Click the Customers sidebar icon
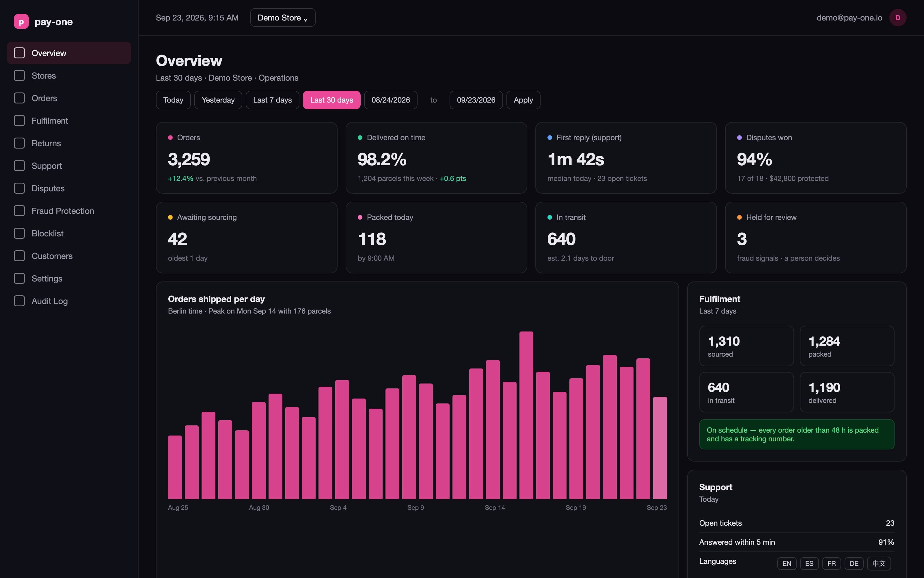Image resolution: width=924 pixels, height=578 pixels. (x=19, y=256)
